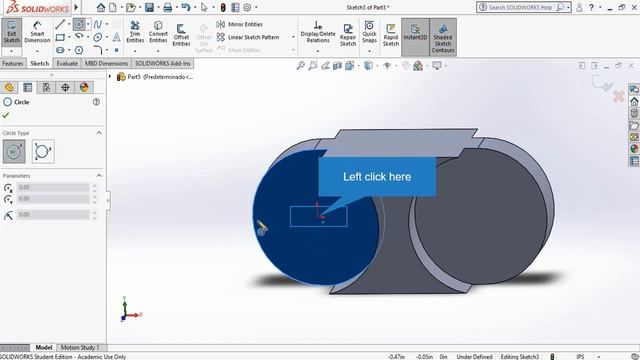This screenshot has height=360, width=640.
Task: Switch to the Features tab
Action: (13, 63)
